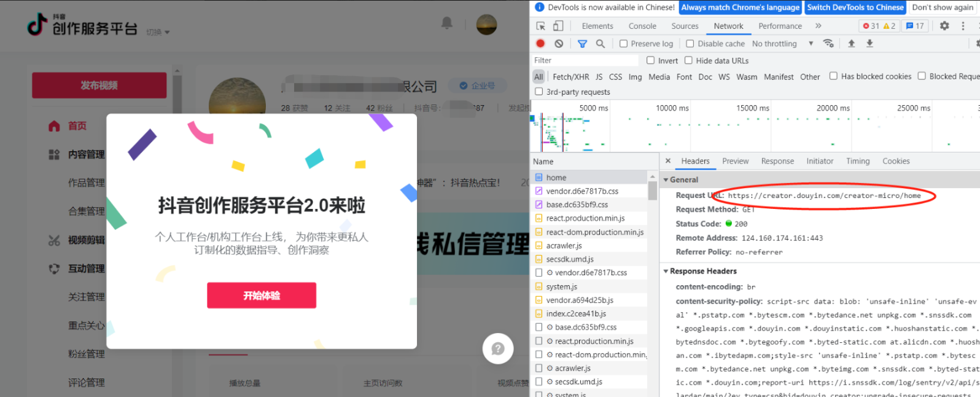Screen dimensions: 980x397
Task: Switch to the Performance panel tab
Action: [780, 26]
